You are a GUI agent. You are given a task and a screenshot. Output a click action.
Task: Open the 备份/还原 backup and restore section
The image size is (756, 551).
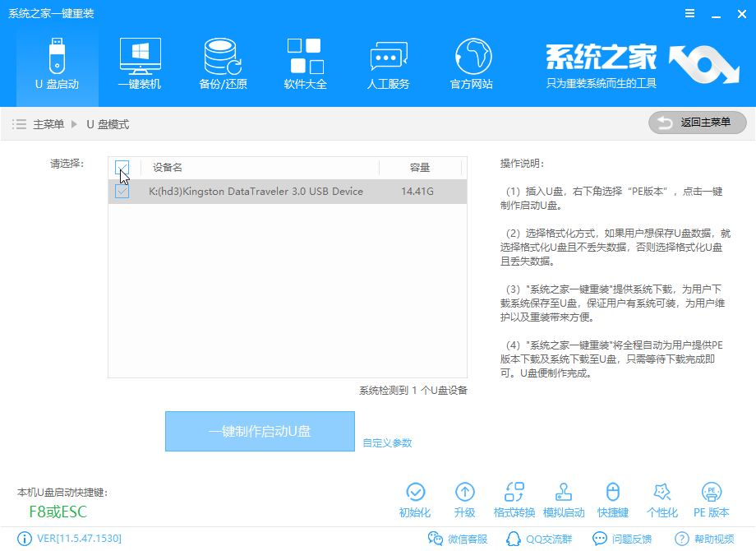[222, 62]
